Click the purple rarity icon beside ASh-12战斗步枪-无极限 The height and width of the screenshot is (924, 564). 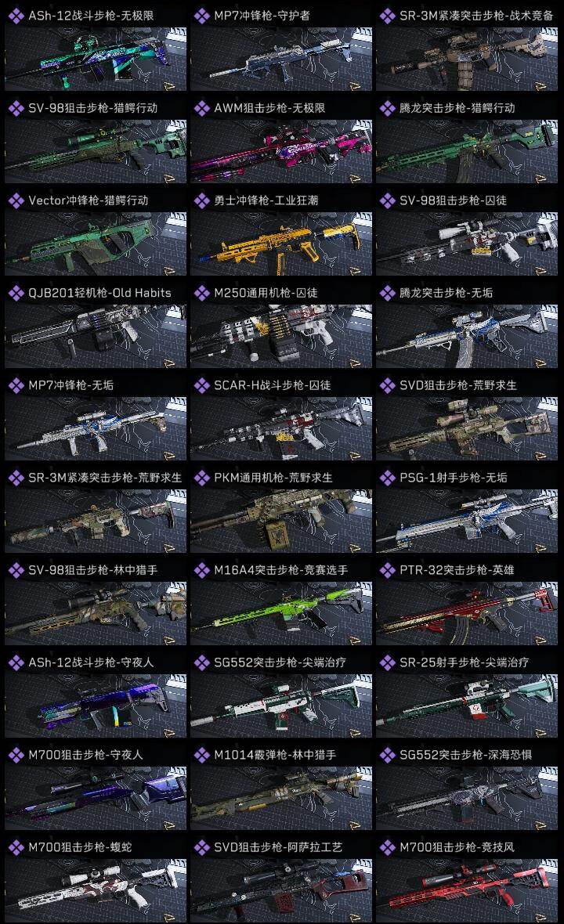point(16,16)
